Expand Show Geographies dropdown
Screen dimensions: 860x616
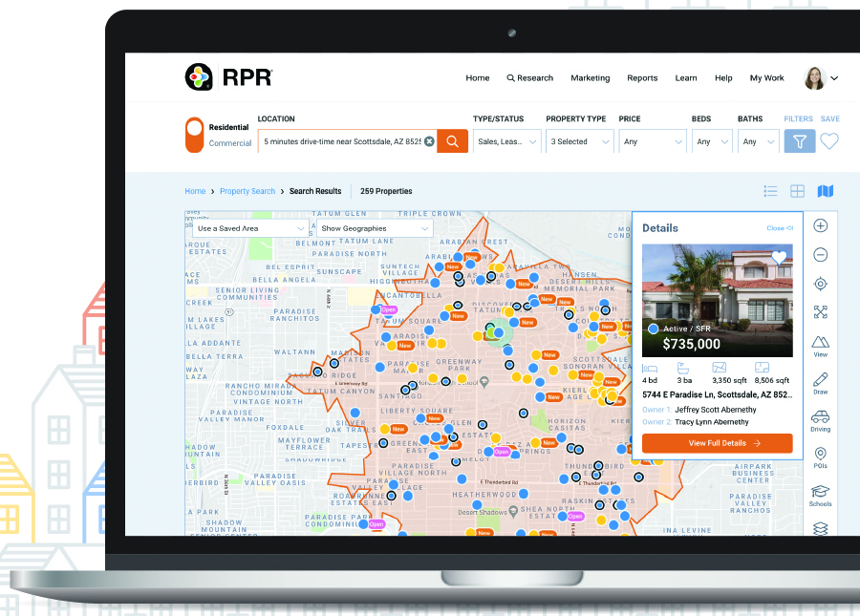pyautogui.click(x=375, y=228)
